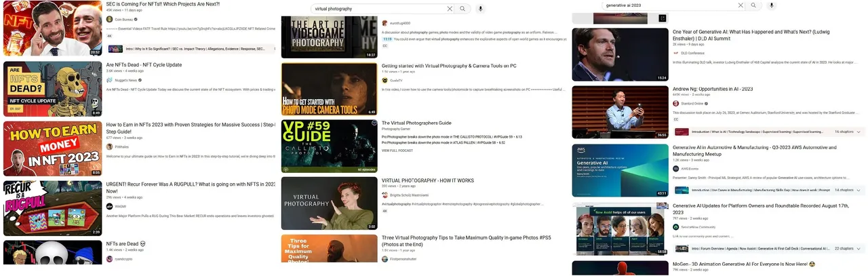
Task: Click Brigitta Scholz Mastroianni channel avatar
Action: coord(384,195)
